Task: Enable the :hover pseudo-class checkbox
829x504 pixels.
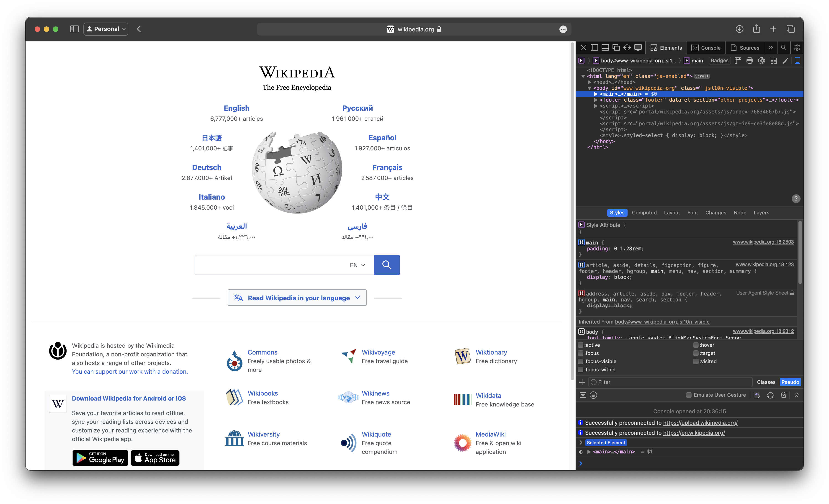Action: [x=696, y=345]
